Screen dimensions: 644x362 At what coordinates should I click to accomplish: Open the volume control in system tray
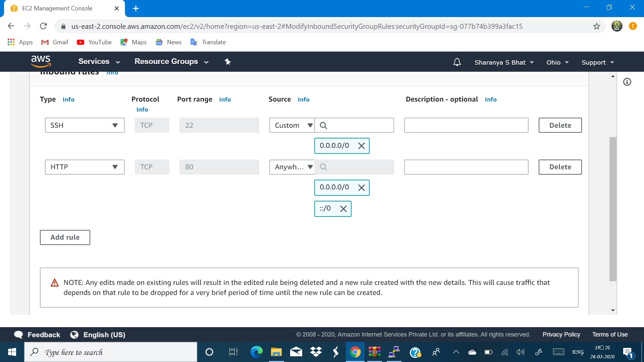(520, 352)
